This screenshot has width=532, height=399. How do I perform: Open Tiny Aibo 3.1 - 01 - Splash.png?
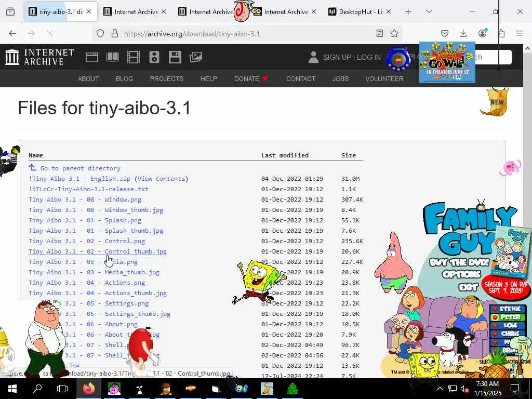(x=85, y=220)
